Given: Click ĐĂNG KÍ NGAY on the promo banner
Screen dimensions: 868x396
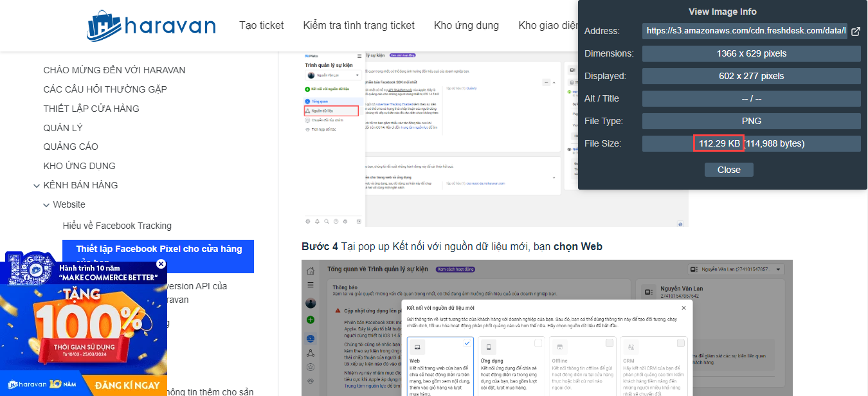Looking at the screenshot, I should tap(127, 385).
